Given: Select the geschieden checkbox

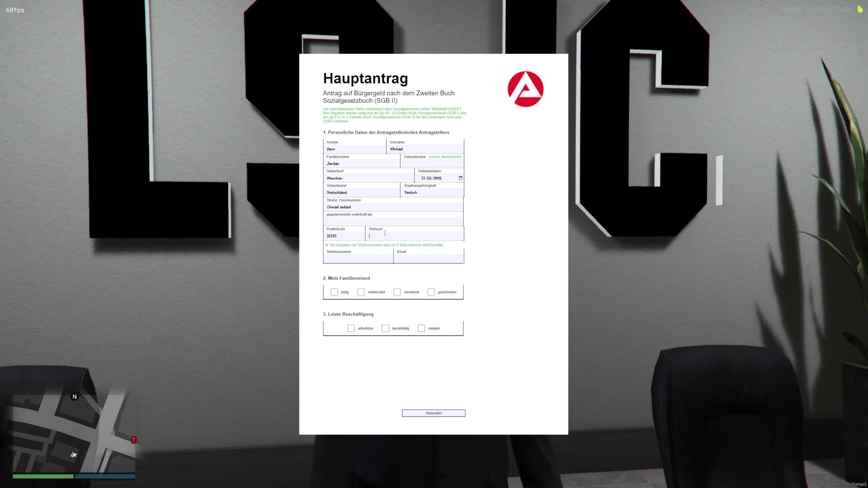Looking at the screenshot, I should [x=431, y=292].
